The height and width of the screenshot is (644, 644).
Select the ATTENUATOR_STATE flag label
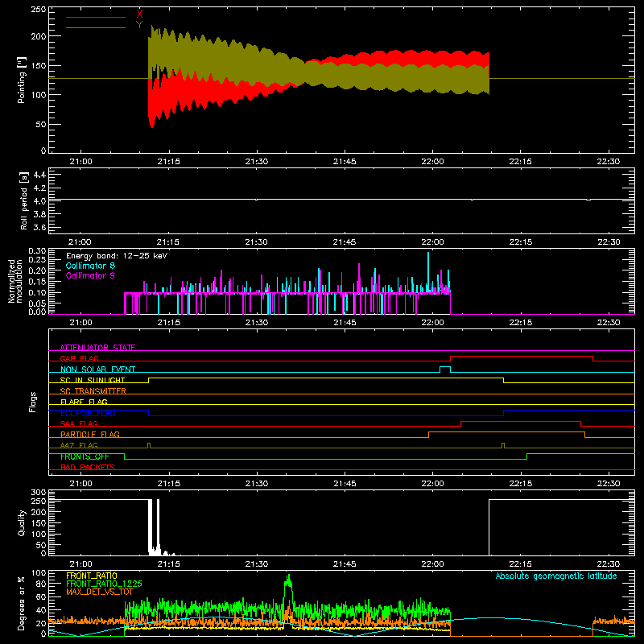pos(97,348)
